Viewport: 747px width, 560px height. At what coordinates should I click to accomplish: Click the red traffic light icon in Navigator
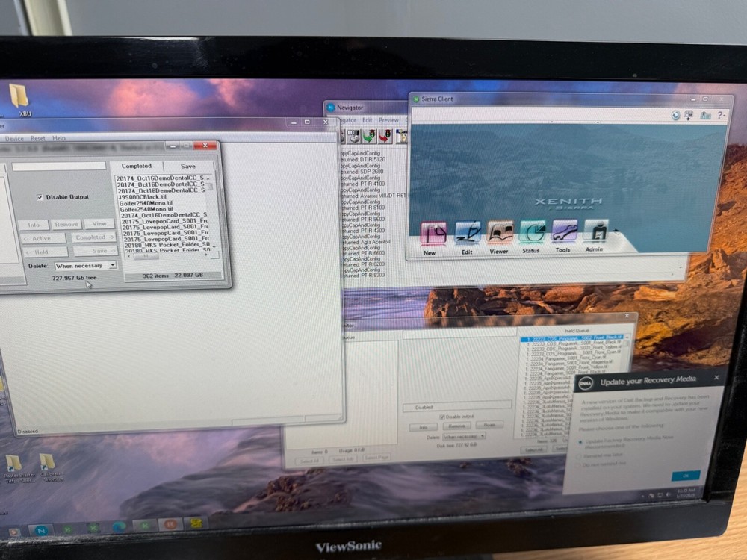(x=385, y=134)
